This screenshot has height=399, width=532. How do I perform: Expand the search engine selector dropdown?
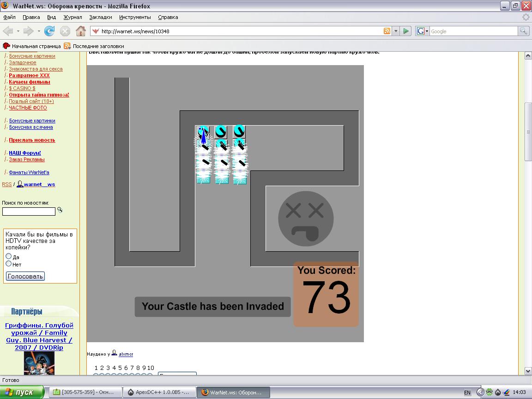(x=422, y=31)
